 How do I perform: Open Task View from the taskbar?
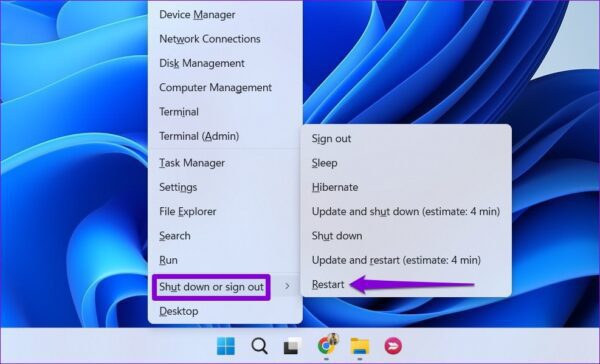tap(292, 346)
